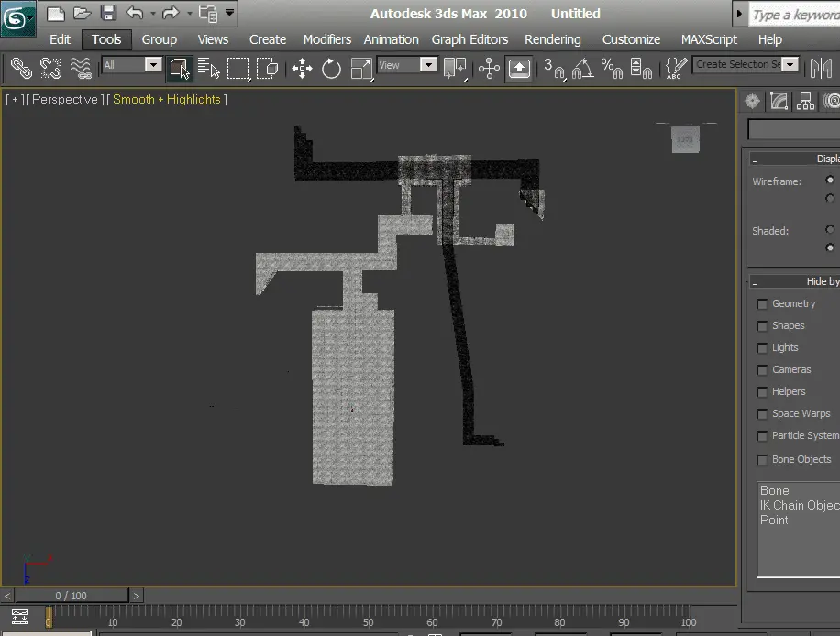
Task: Select the Select and Link tool
Action: tap(21, 69)
